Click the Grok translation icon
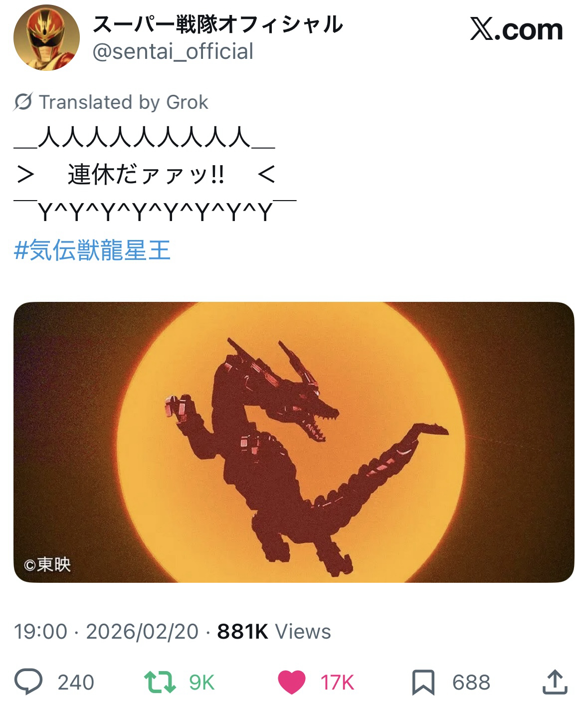 (23, 102)
